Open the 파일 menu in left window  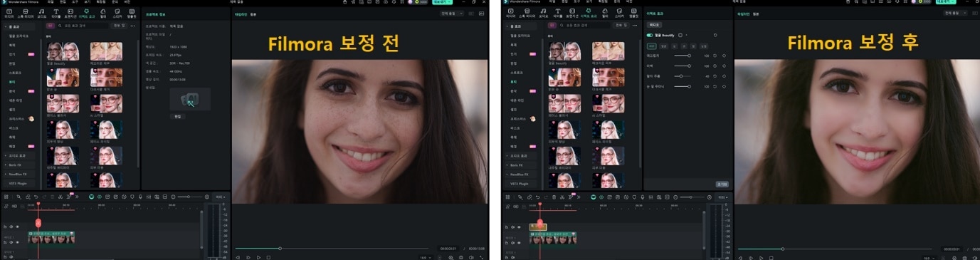click(x=51, y=2)
